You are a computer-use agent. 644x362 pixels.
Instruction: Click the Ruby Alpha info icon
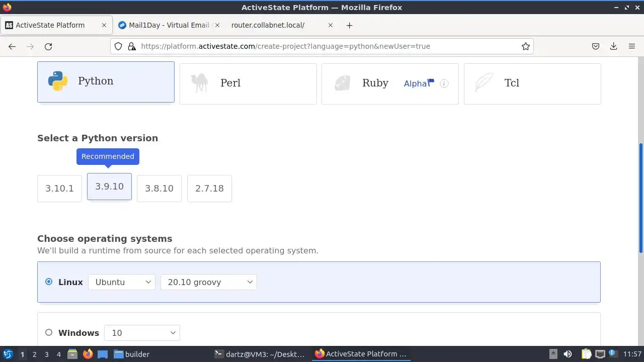click(444, 83)
